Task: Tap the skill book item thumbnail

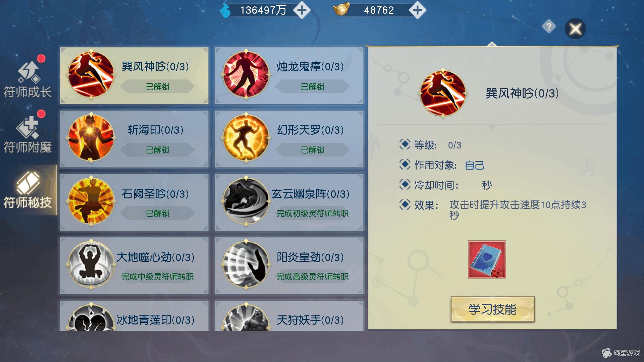Action: (x=487, y=259)
